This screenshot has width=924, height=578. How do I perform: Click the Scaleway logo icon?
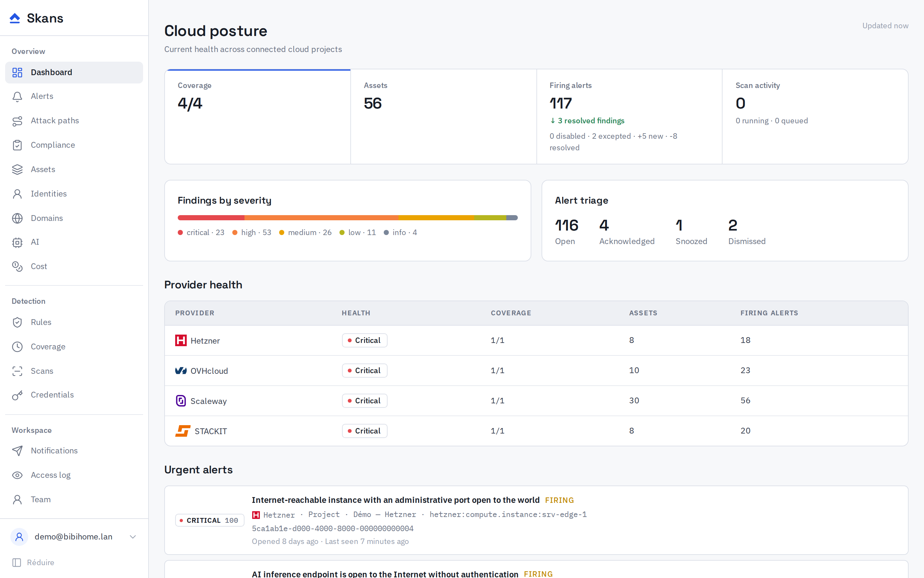[x=181, y=401]
